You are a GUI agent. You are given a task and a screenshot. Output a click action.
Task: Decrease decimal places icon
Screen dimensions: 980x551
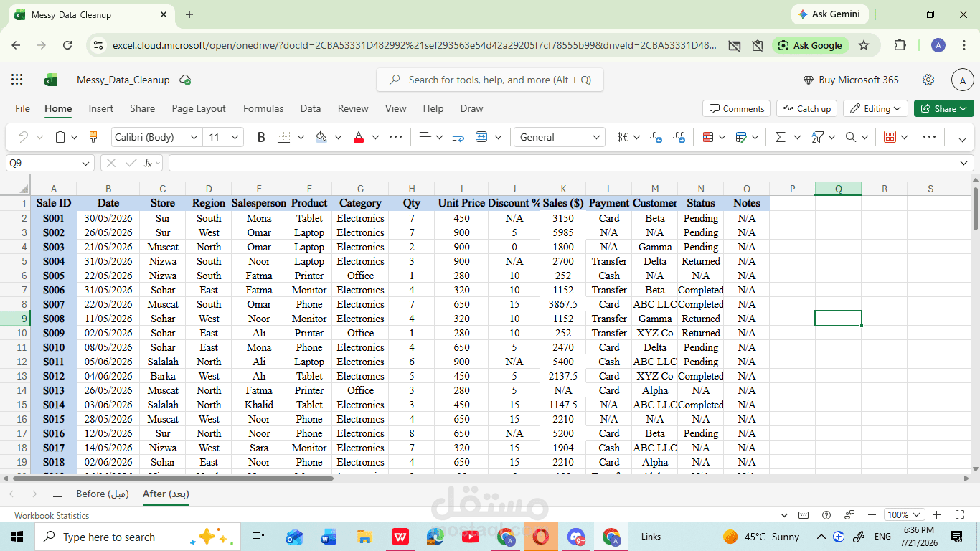pos(656,137)
